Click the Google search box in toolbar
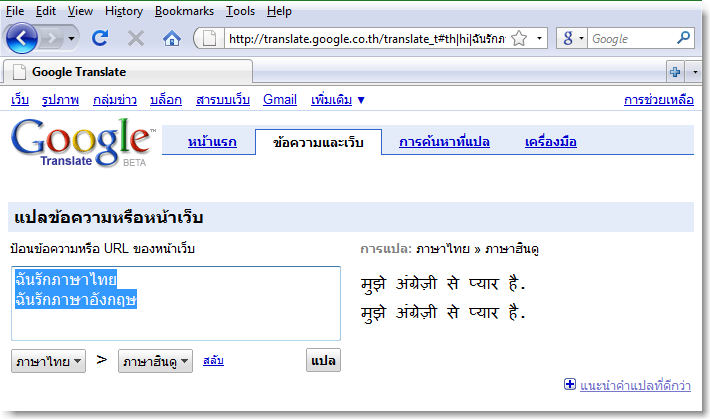This screenshot has height=419, width=710. (x=632, y=39)
